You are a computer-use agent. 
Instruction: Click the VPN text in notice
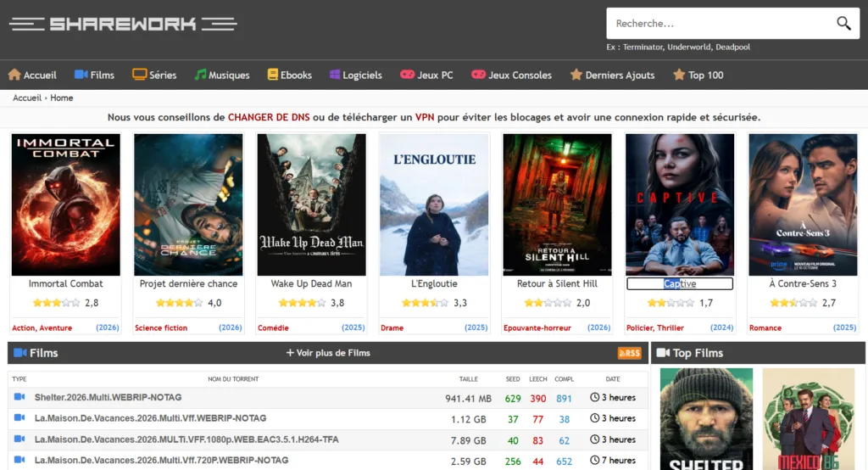pos(425,117)
